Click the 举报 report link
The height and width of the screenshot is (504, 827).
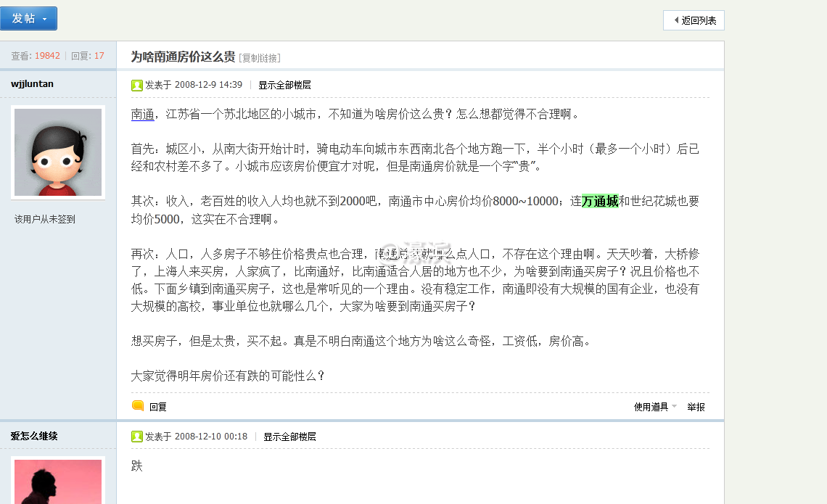click(696, 406)
